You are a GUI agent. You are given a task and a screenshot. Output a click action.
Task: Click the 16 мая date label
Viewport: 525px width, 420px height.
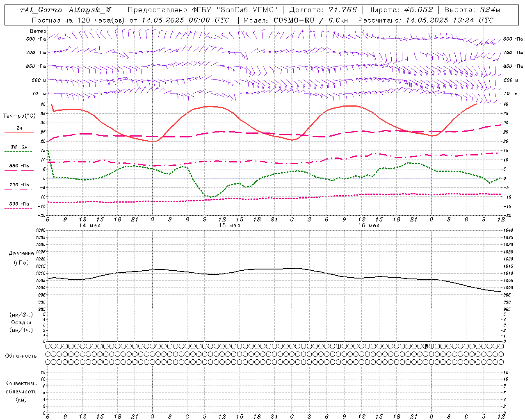(x=369, y=226)
